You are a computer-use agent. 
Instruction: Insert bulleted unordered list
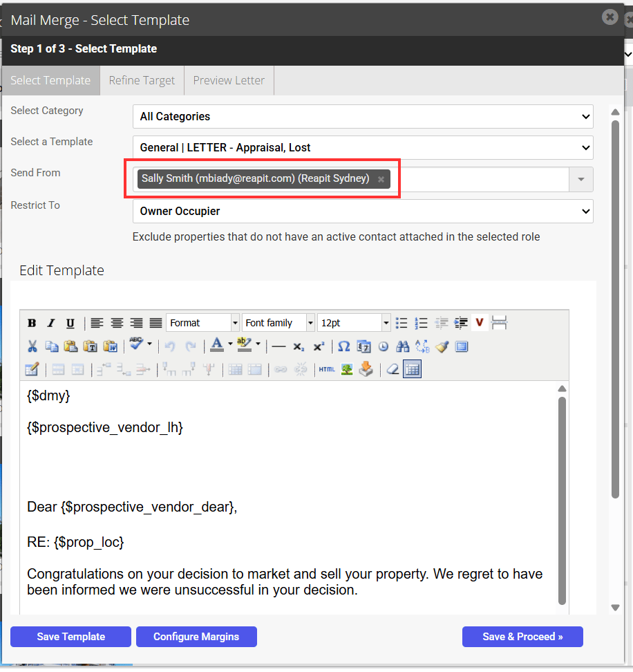[401, 323]
